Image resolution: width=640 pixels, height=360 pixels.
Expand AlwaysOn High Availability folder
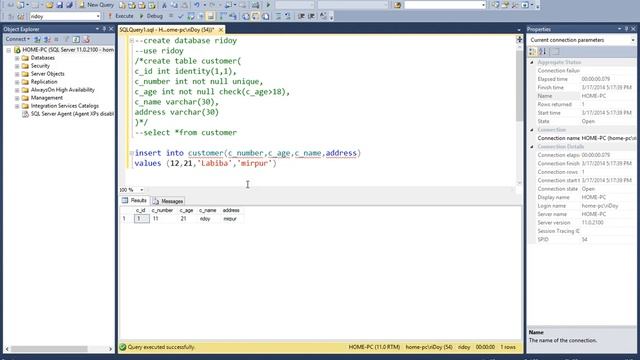(x=17, y=90)
